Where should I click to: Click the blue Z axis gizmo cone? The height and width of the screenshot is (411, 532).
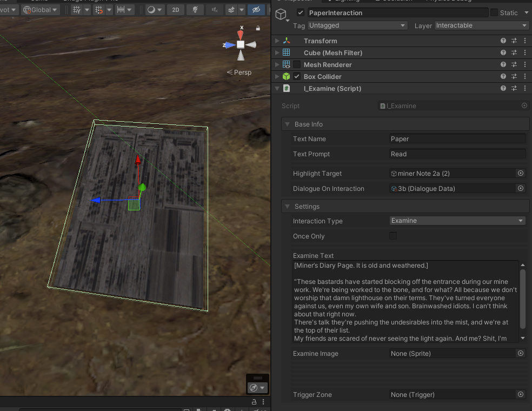pos(230,44)
